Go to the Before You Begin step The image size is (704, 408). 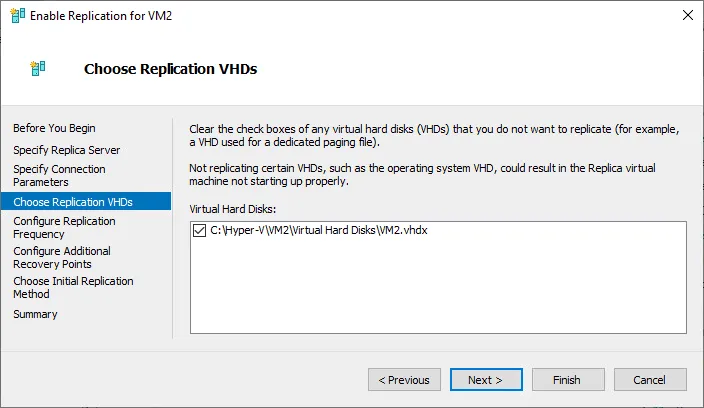tap(54, 128)
